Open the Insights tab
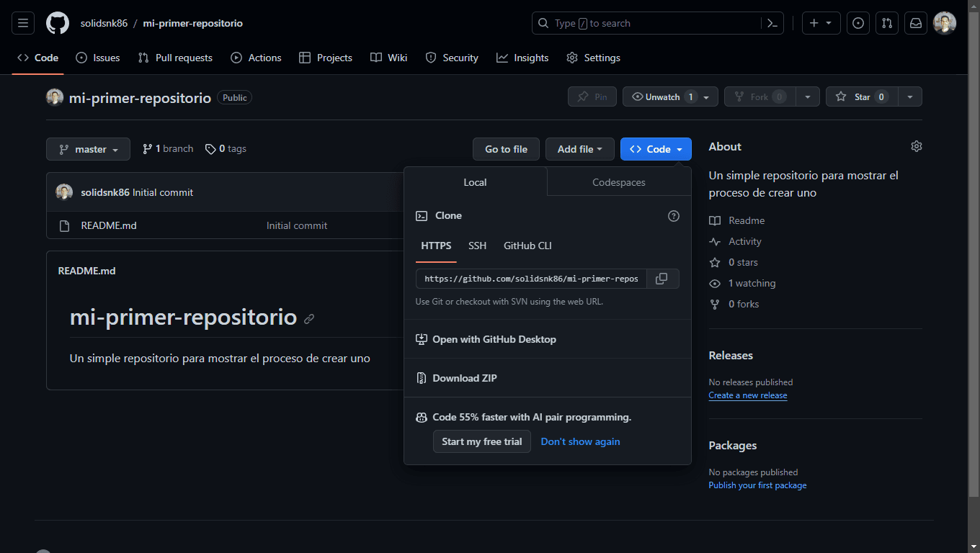980x553 pixels. (522, 58)
